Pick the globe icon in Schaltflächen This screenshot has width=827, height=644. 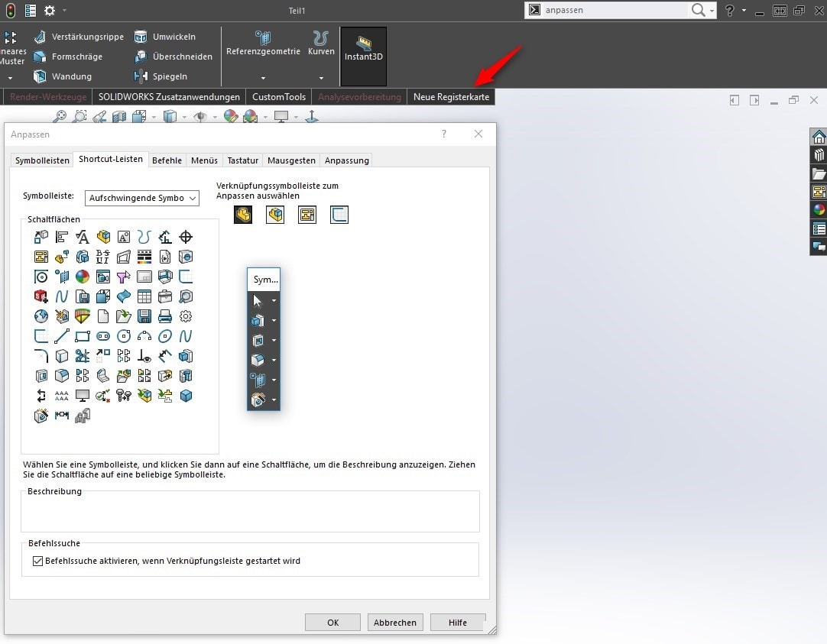[41, 316]
